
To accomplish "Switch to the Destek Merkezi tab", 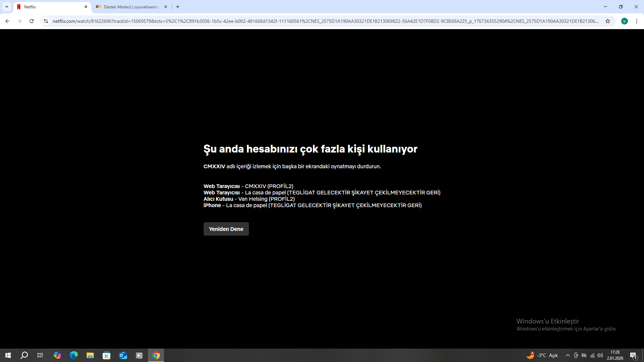I will click(131, 7).
